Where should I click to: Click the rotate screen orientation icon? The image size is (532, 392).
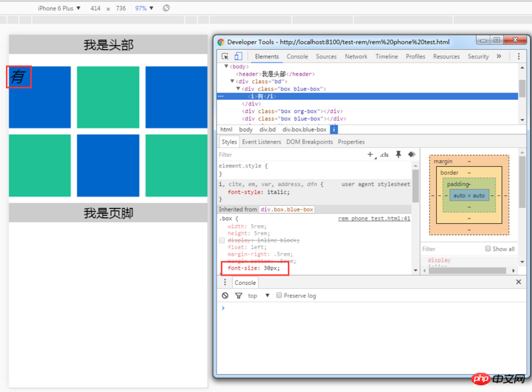(x=166, y=9)
